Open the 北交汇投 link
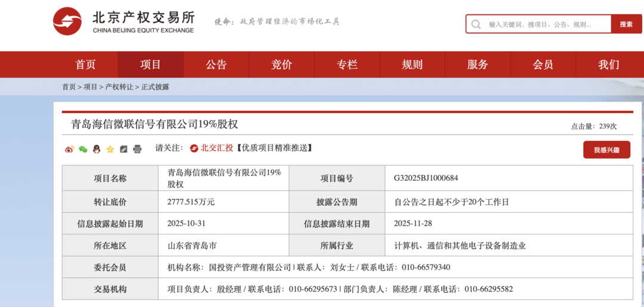This screenshot has width=644, height=307. coord(217,148)
